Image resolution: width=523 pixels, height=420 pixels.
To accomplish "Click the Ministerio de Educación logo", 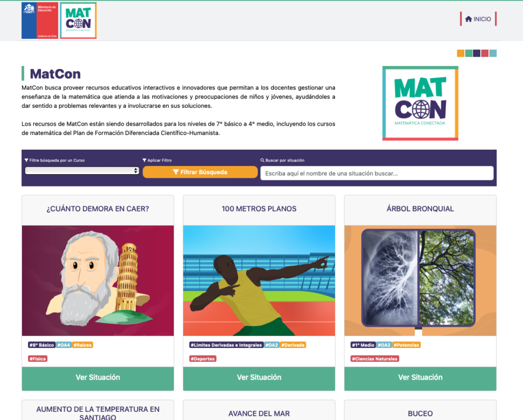I will [x=40, y=20].
